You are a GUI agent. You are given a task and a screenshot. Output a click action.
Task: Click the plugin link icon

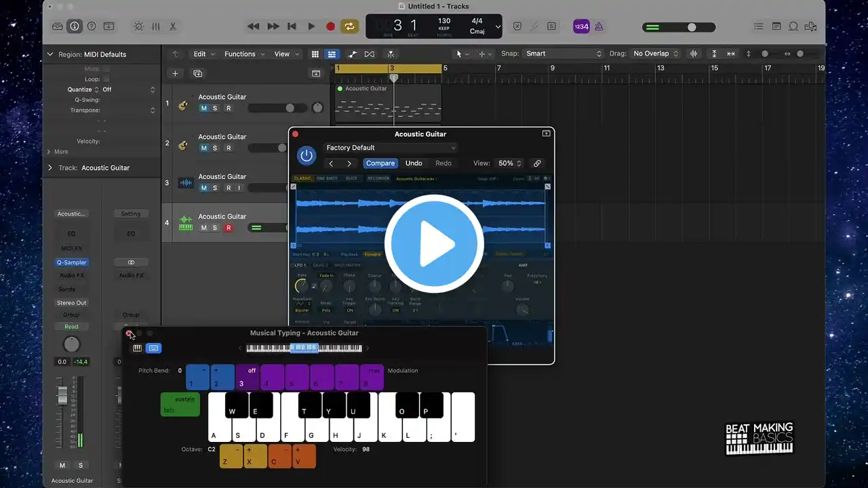click(537, 163)
